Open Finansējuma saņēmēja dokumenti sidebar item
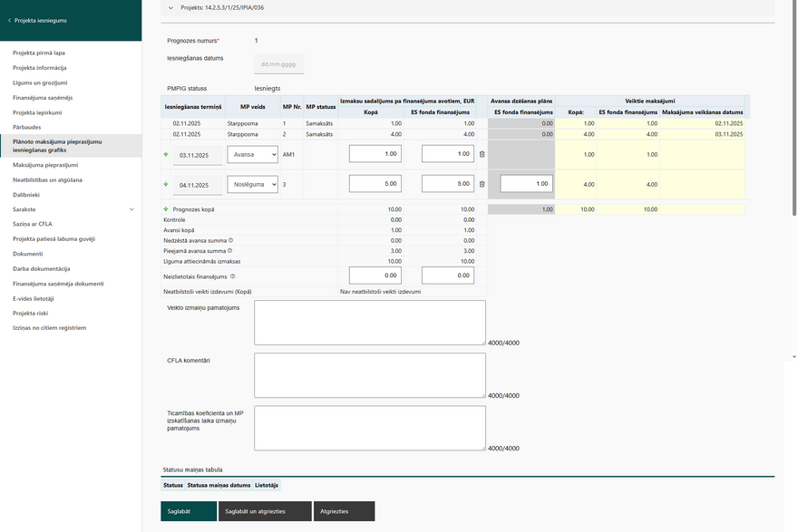 [58, 284]
